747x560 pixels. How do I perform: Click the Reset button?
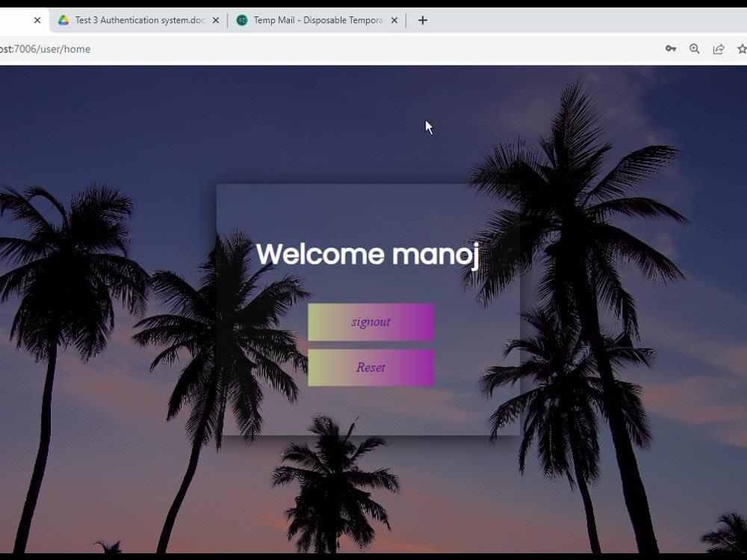pos(371,367)
